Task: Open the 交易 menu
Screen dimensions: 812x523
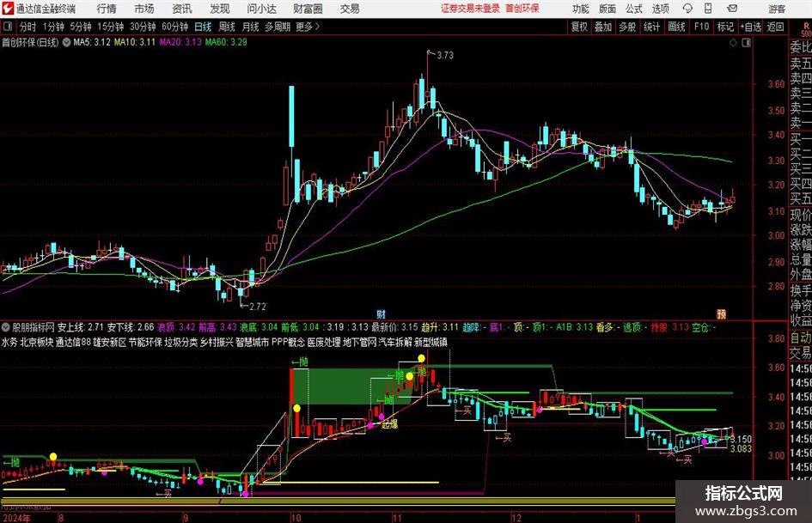Action: (350, 9)
